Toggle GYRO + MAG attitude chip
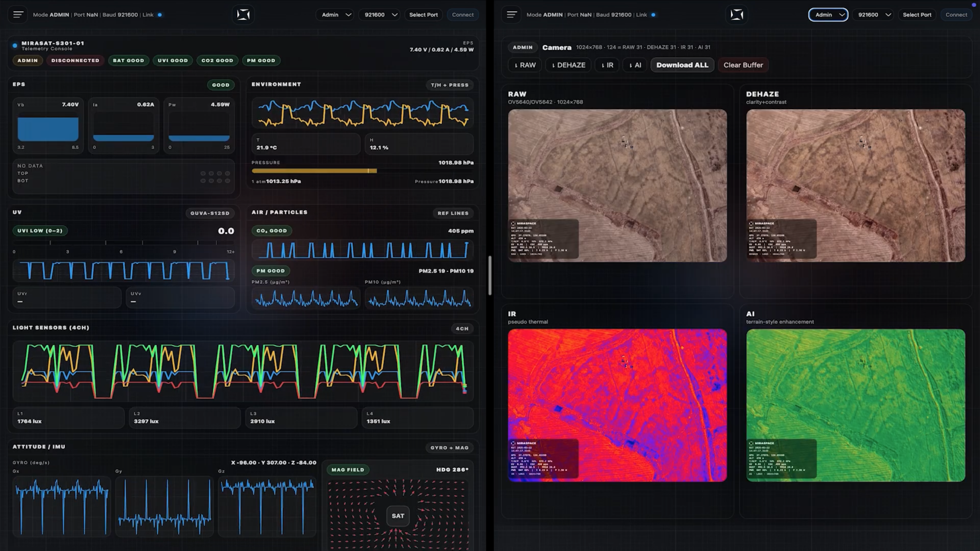 click(x=449, y=448)
